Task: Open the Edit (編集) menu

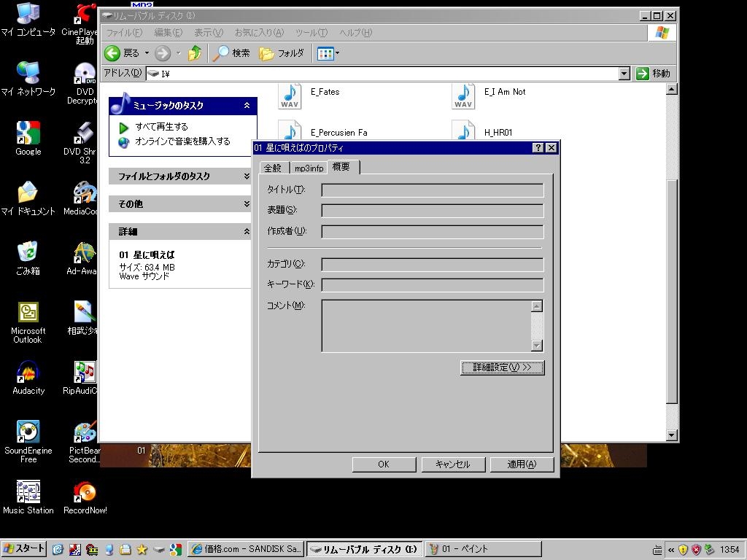Action: click(x=169, y=33)
